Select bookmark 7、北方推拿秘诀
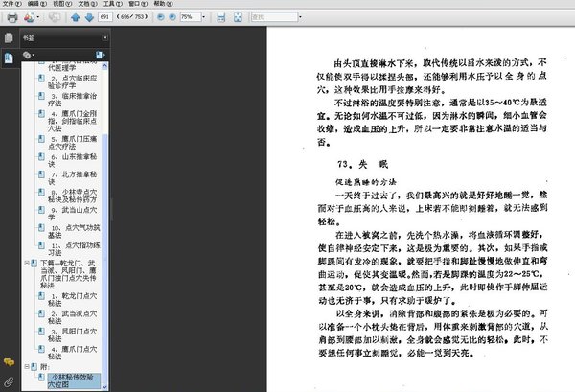This screenshot has height=392, width=575. 72,178
